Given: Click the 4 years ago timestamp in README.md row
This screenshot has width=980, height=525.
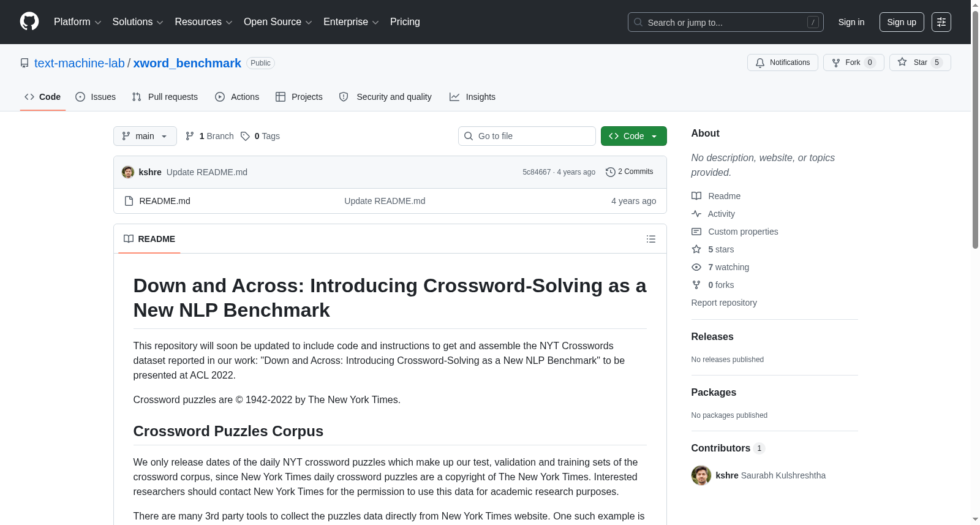Looking at the screenshot, I should tap(633, 201).
